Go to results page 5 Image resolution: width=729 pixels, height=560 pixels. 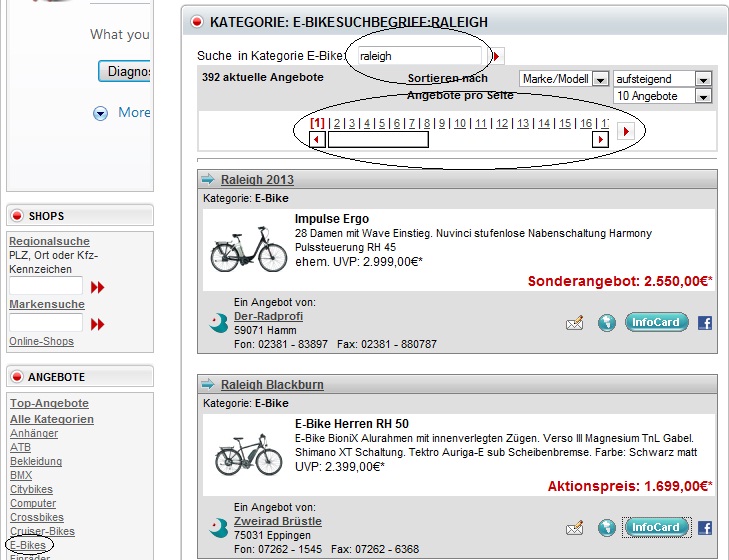(382, 123)
